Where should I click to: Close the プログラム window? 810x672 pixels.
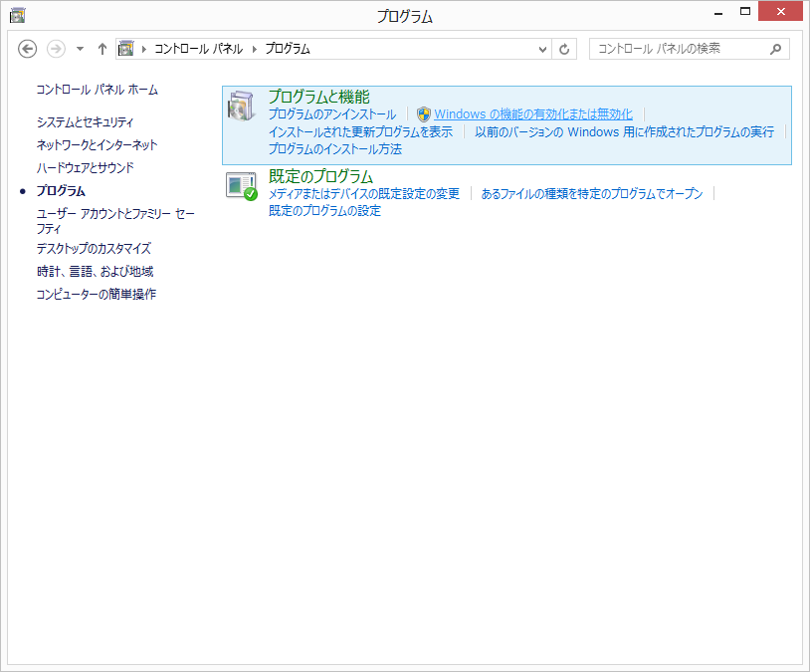[x=780, y=11]
